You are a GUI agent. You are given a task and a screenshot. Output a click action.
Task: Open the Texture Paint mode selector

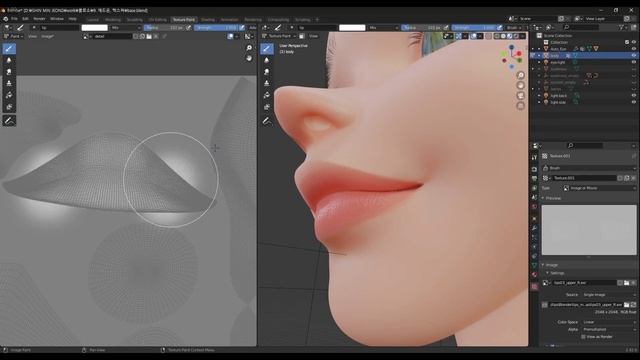280,36
